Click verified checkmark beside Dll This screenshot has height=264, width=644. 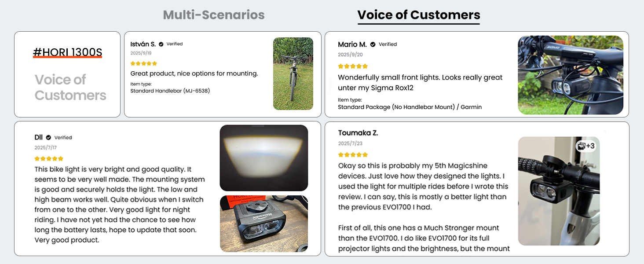click(x=48, y=137)
